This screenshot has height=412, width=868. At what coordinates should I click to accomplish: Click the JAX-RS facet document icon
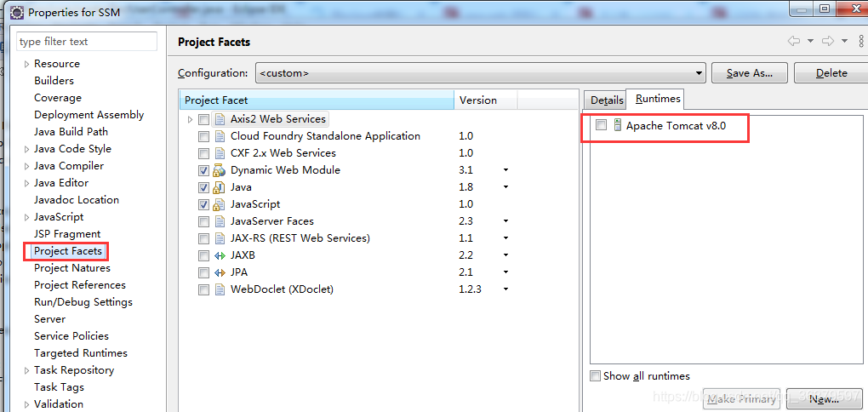220,238
